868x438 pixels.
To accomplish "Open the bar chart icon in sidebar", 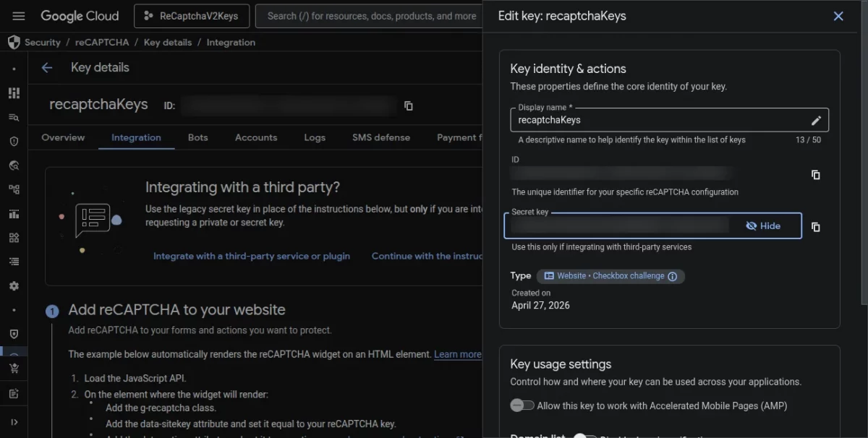I will pos(14,214).
